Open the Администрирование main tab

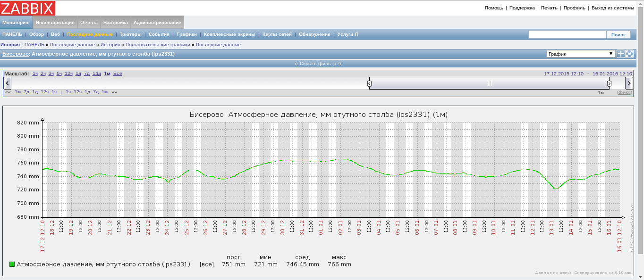(x=157, y=22)
